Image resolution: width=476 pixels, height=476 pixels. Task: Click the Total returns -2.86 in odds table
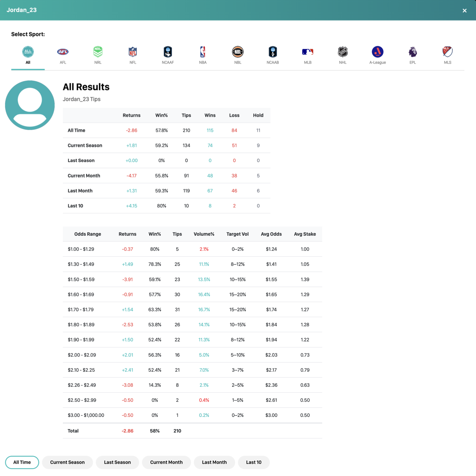pyautogui.click(x=128, y=431)
